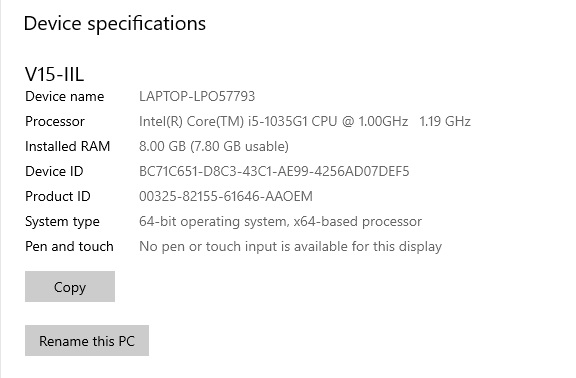
Task: Select the 64-bit operating system text
Action: pyautogui.click(x=213, y=222)
